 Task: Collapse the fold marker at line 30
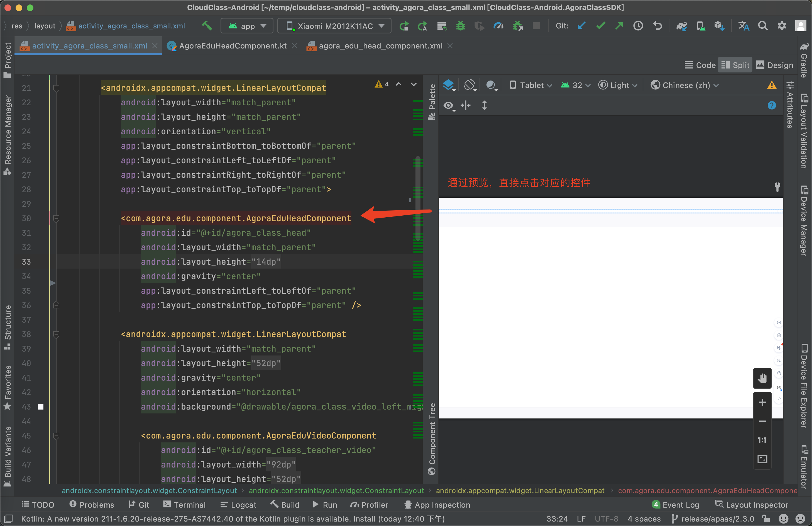56,218
